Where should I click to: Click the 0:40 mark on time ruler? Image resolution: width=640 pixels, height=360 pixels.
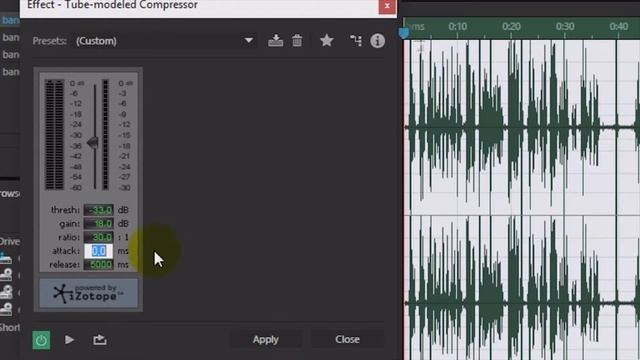pyautogui.click(x=619, y=27)
